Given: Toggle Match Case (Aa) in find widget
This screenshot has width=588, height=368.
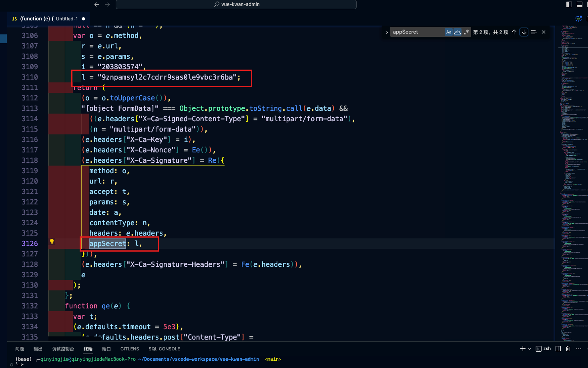Looking at the screenshot, I should (x=449, y=32).
